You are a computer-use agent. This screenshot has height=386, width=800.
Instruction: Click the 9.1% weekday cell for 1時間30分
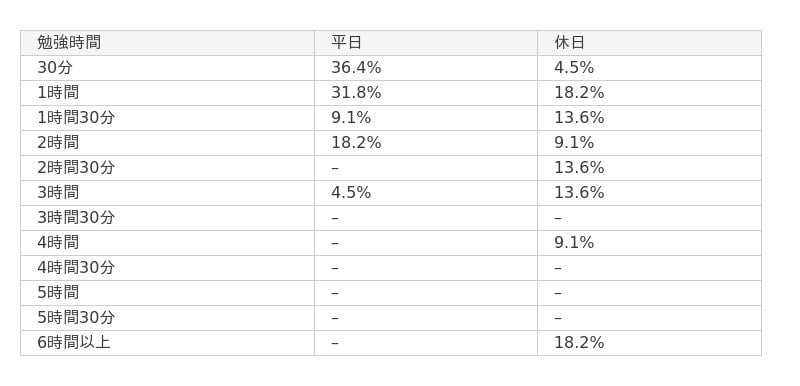click(x=351, y=117)
